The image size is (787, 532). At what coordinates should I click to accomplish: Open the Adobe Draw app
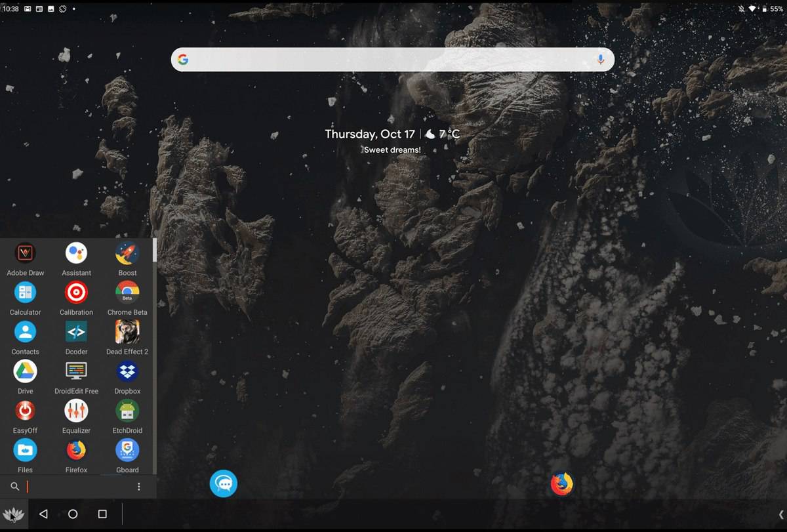[25, 253]
